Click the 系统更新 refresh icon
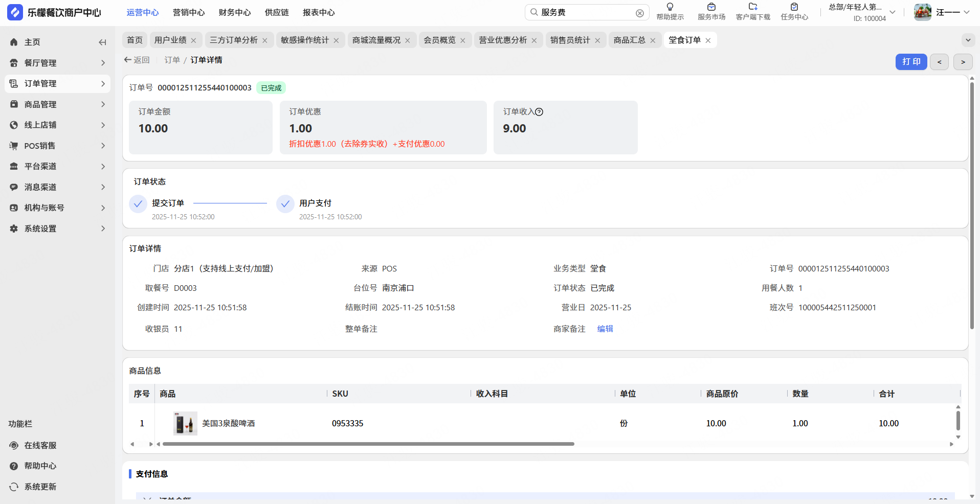This screenshot has height=504, width=980. pyautogui.click(x=14, y=487)
